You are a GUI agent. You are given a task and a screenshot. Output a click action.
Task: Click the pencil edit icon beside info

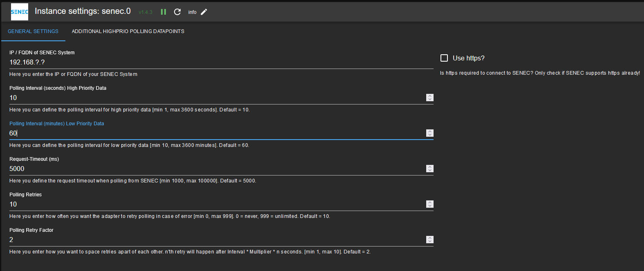204,12
